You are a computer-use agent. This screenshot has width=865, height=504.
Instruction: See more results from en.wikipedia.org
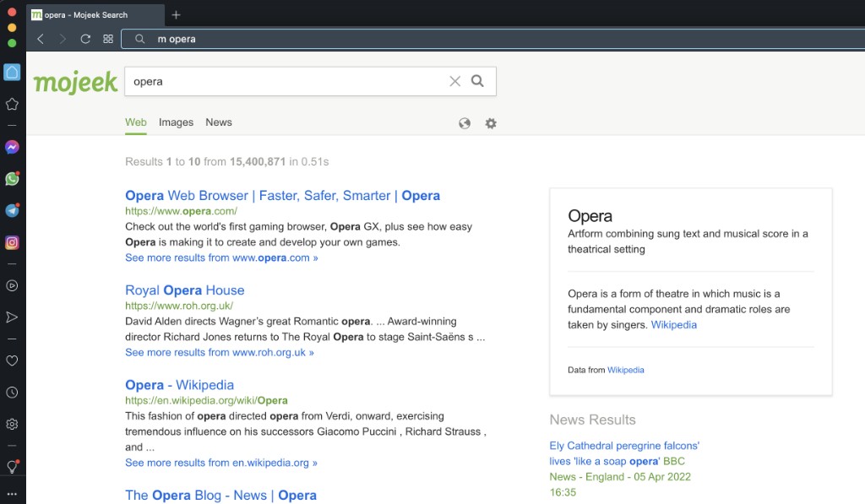point(221,463)
